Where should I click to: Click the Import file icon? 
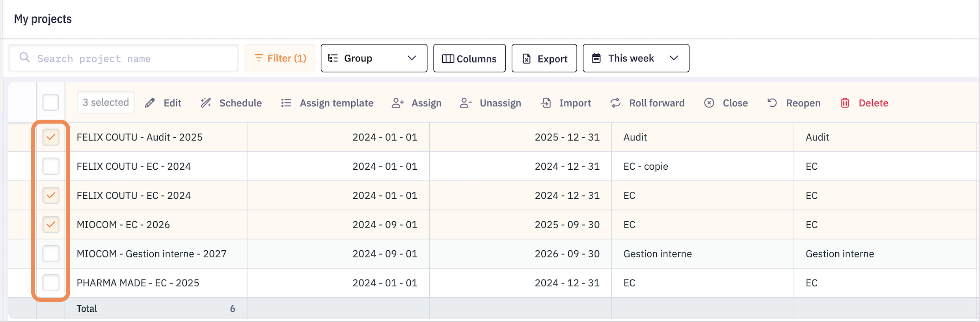coord(546,103)
